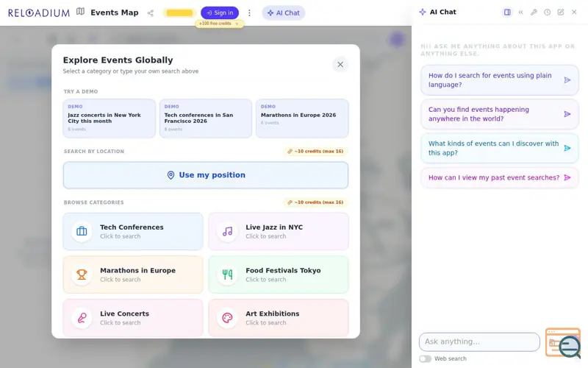Send arrow on the past event searches suggestion

pyautogui.click(x=567, y=177)
